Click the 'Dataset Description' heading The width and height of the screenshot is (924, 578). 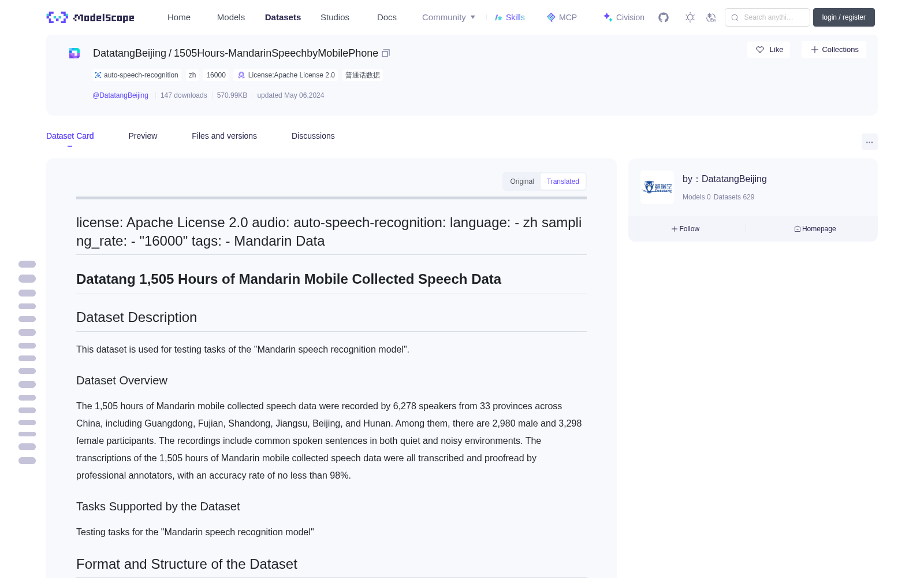[x=136, y=317]
